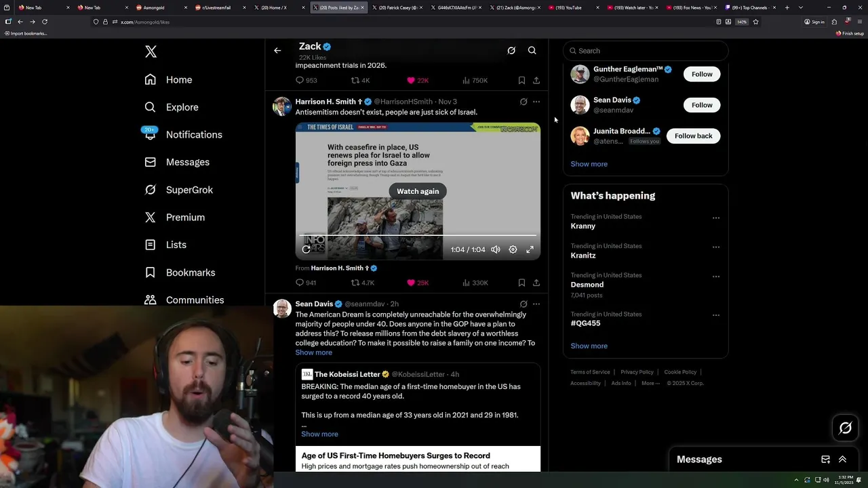Image resolution: width=868 pixels, height=488 pixels.
Task: Expand the Messages drawer
Action: click(843, 460)
